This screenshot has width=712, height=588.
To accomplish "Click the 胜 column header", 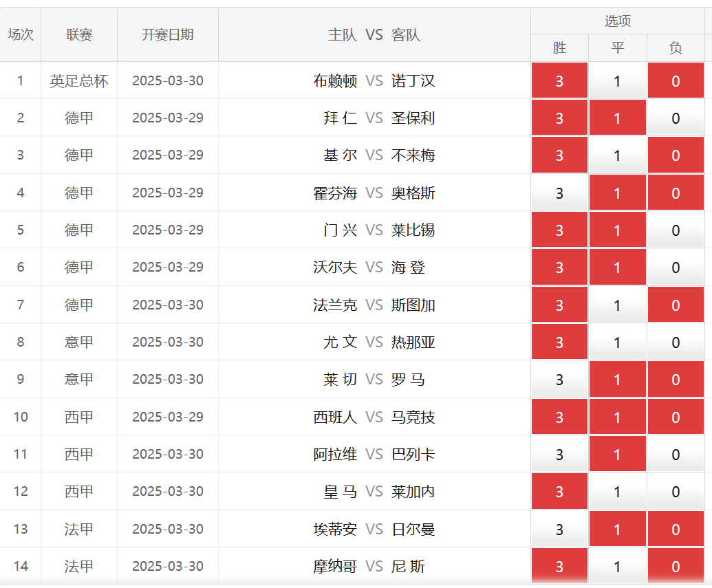I will (559, 48).
